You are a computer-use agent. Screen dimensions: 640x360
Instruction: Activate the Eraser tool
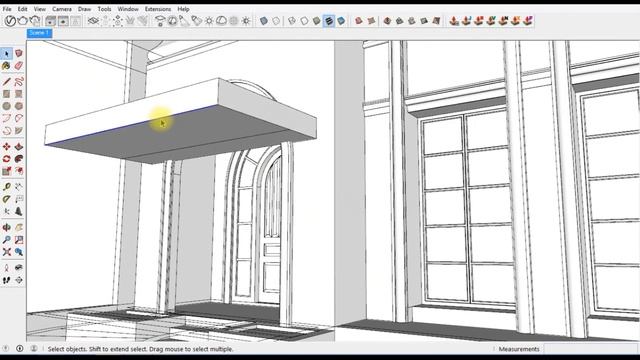[x=19, y=66]
